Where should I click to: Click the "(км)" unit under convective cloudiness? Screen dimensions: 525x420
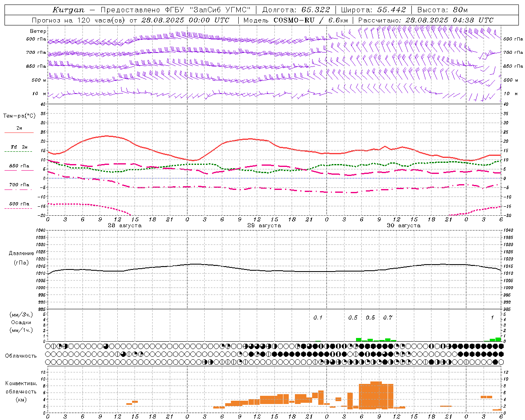[x=21, y=399]
